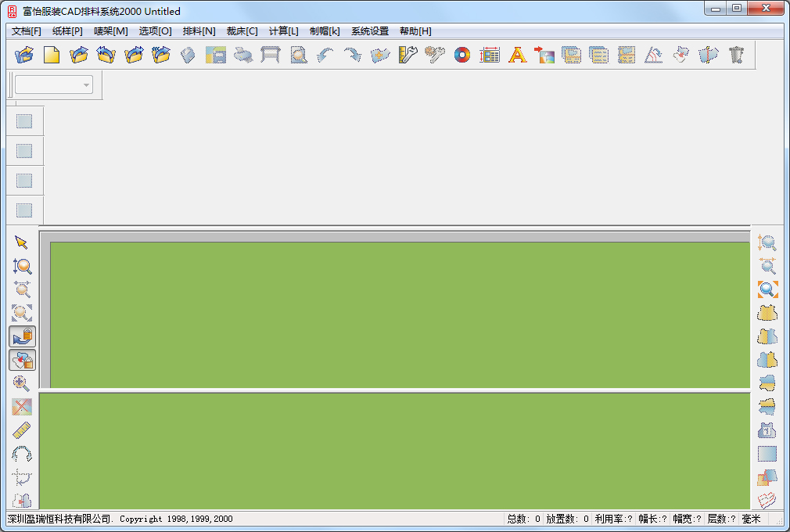Click the redo arrow toolbar icon
The height and width of the screenshot is (532, 790).
[353, 55]
